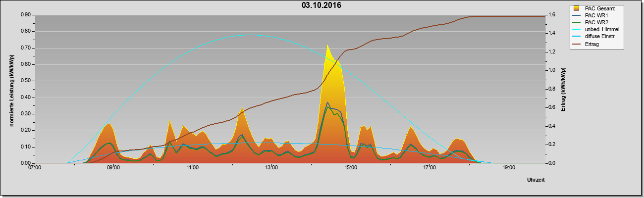The width and height of the screenshot is (644, 198).
Task: Click the 13:00 time axis label
Action: point(271,167)
